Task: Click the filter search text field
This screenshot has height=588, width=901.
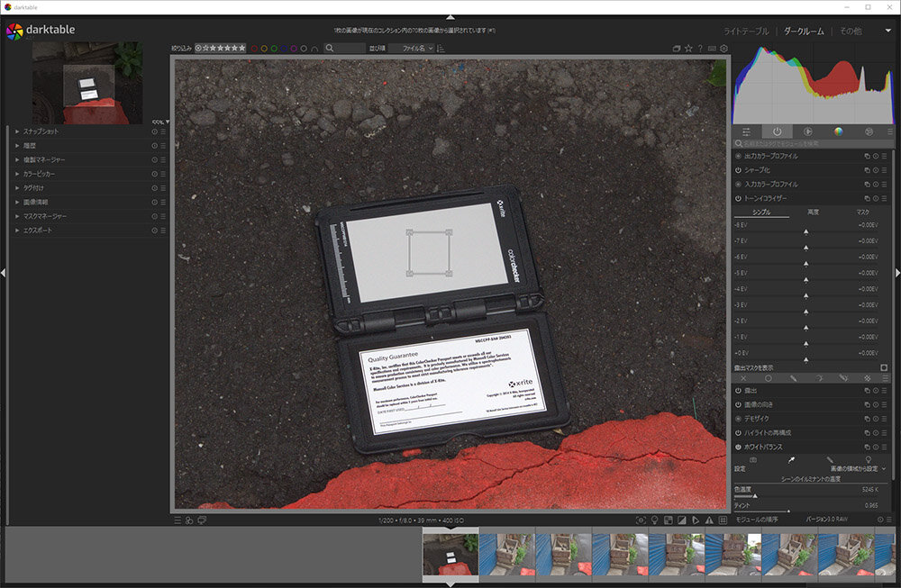Action: coord(345,49)
